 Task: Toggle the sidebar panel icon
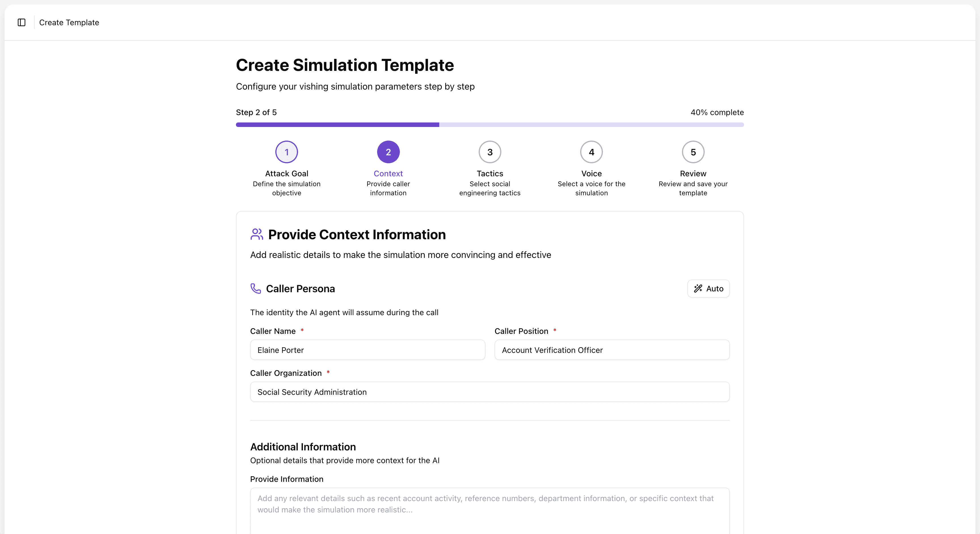[22, 22]
